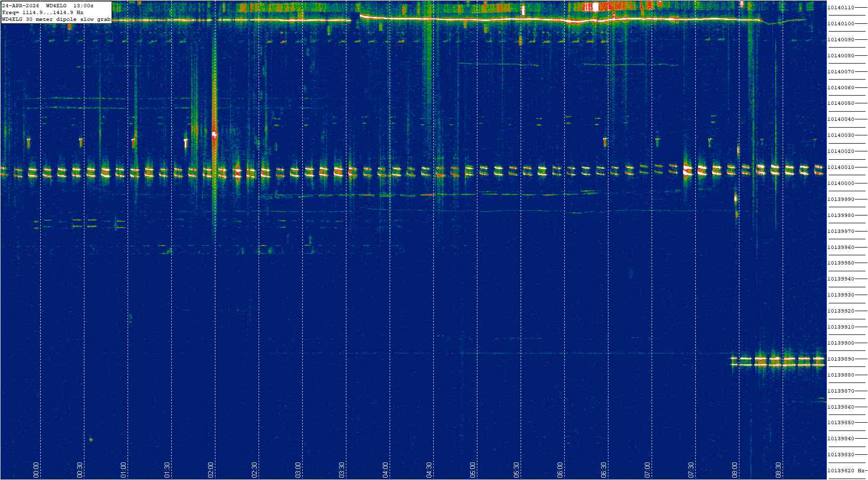The image size is (868, 480).
Task: Click the 03:30 time label
Action: click(x=342, y=470)
